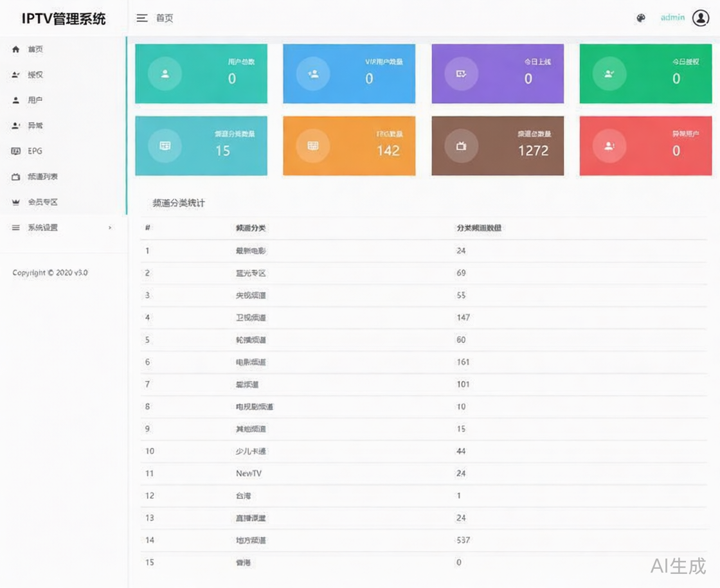
Task: Select the 会员专区 crown icon
Action: (x=14, y=202)
